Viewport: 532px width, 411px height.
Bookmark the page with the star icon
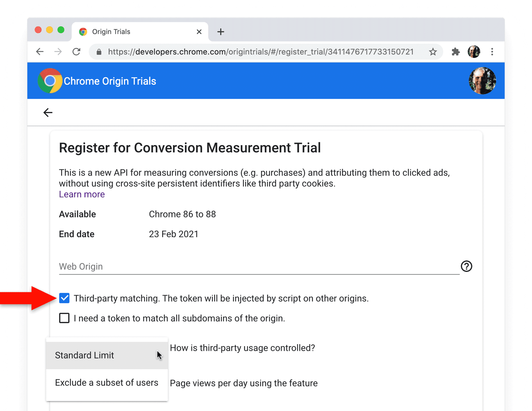(x=433, y=52)
